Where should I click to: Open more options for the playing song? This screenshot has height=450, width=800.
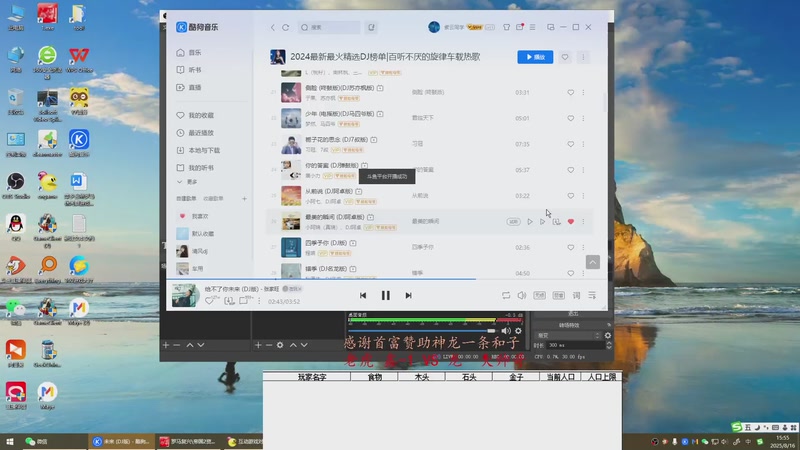point(259,301)
